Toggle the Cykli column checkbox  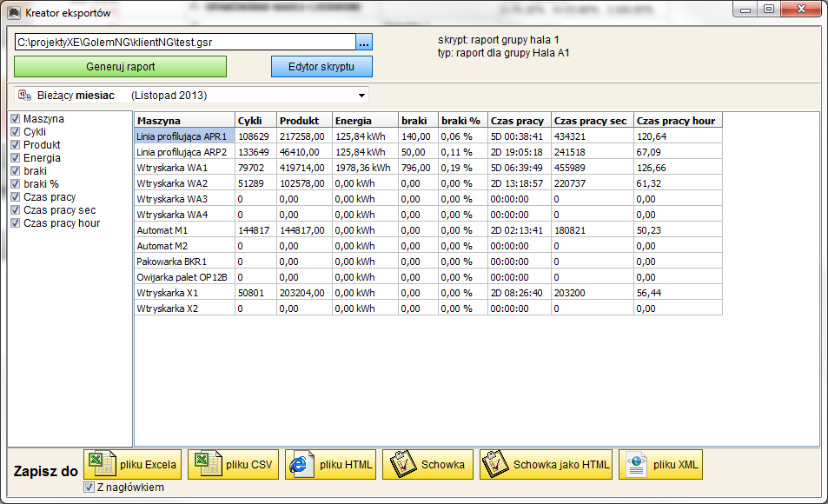pyautogui.click(x=16, y=131)
